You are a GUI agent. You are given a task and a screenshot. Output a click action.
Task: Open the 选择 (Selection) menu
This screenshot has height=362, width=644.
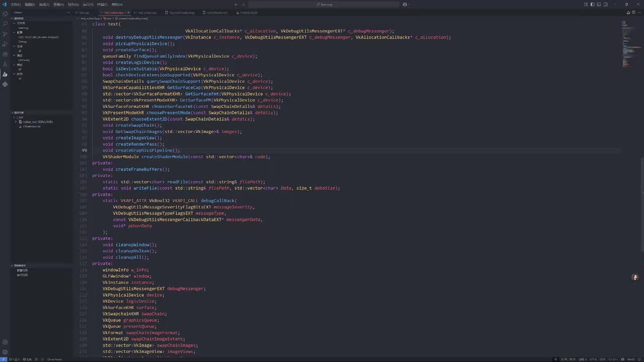(44, 5)
